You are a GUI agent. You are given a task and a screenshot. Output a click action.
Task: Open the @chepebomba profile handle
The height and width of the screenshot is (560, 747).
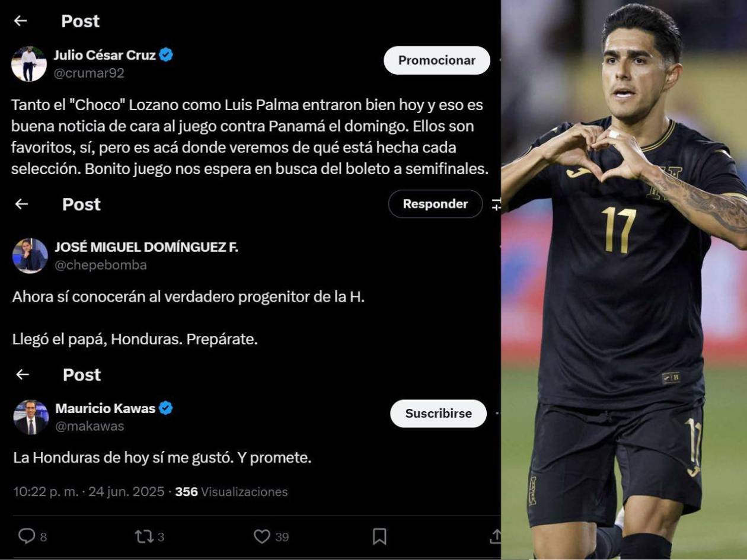[101, 265]
